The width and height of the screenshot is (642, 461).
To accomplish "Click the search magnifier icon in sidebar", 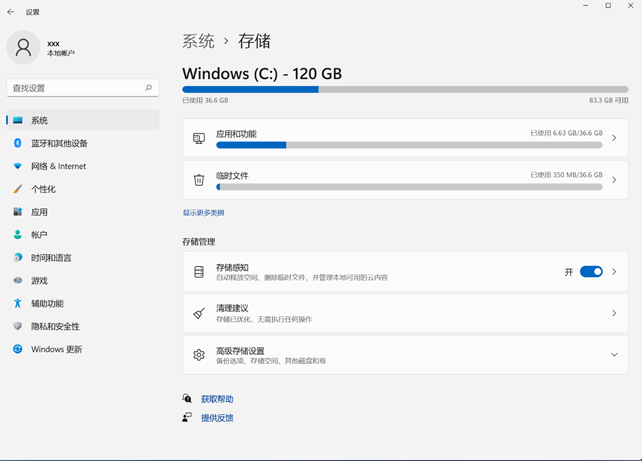I will (149, 88).
